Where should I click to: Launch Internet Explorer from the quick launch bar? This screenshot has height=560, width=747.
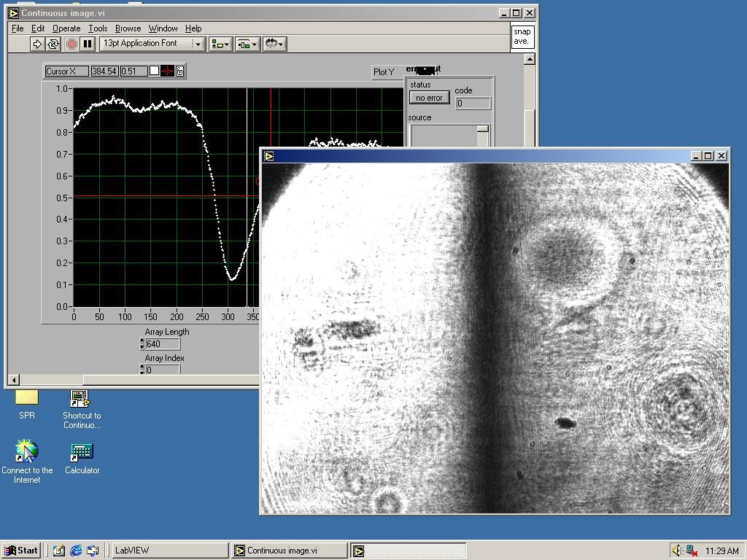click(x=76, y=550)
